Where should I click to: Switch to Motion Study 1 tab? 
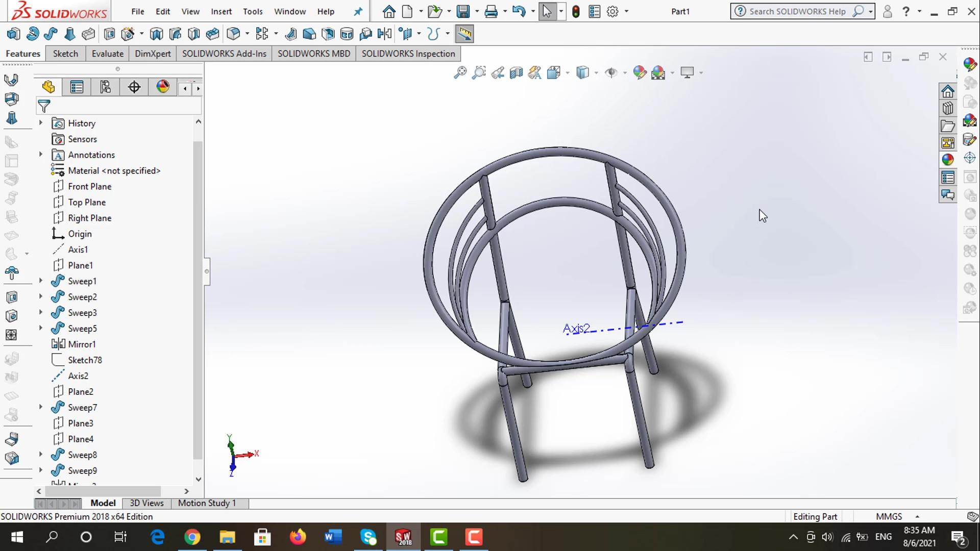pyautogui.click(x=207, y=503)
